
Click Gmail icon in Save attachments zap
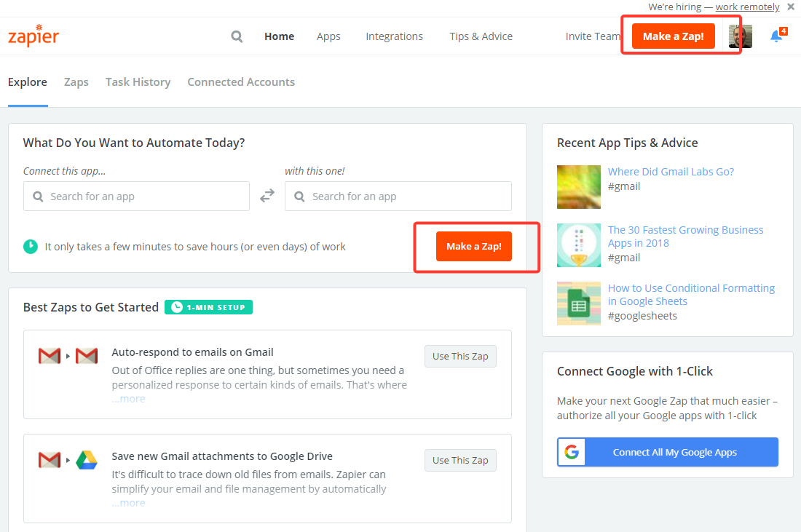coord(50,460)
